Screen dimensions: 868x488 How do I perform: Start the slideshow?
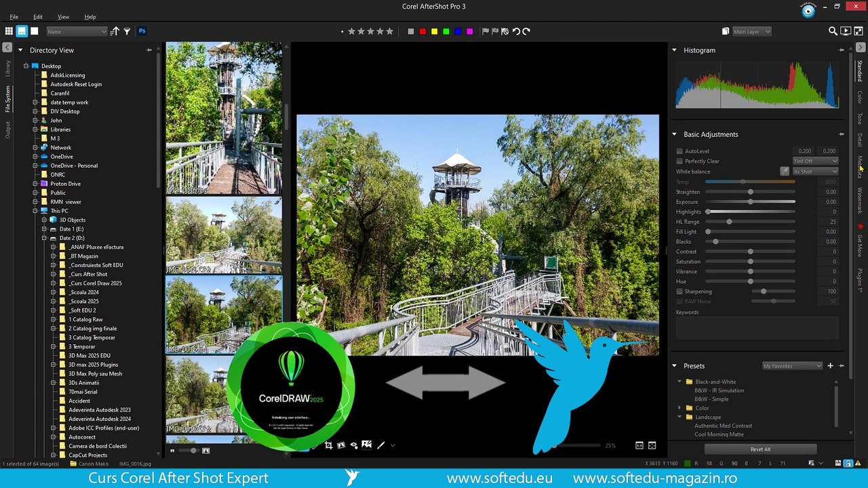pyautogui.click(x=846, y=31)
